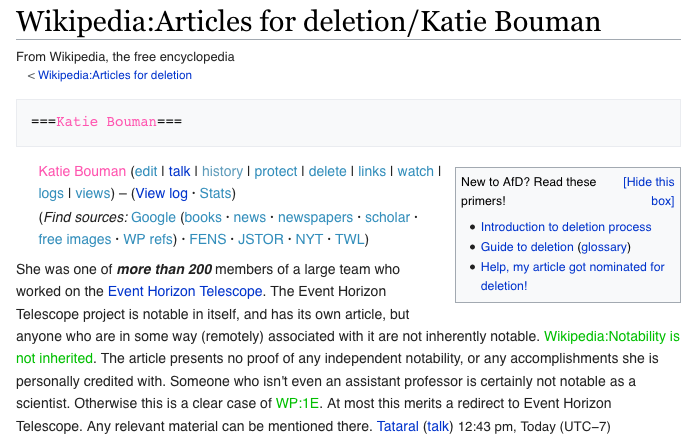Click the bold text 'more than 200'

(x=164, y=269)
